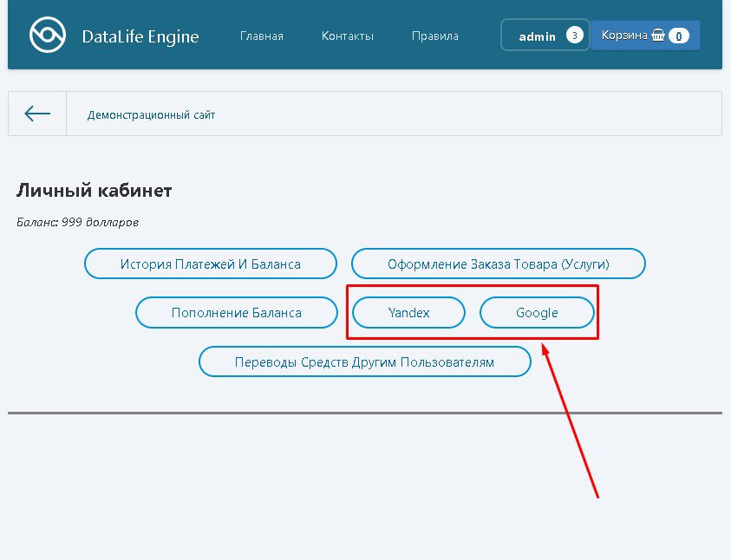Click the DataLife Engine site title
Viewport: 731px width, 560px height.
tap(140, 36)
